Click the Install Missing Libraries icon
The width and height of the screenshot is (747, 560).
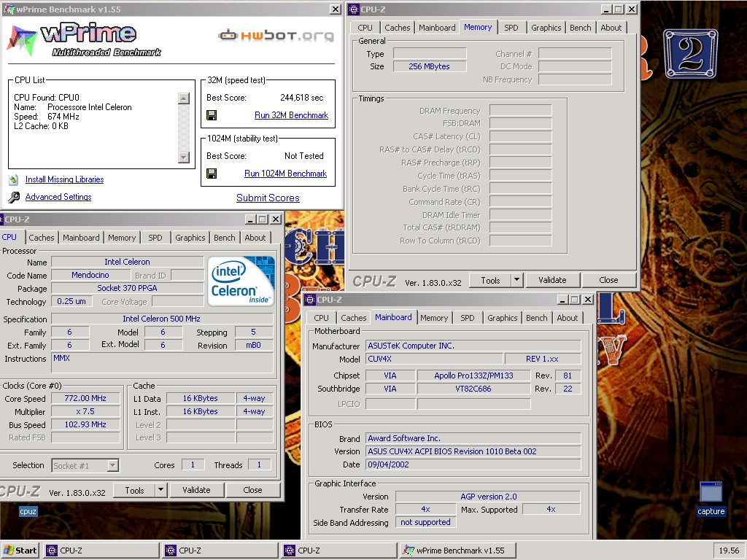[x=14, y=179]
